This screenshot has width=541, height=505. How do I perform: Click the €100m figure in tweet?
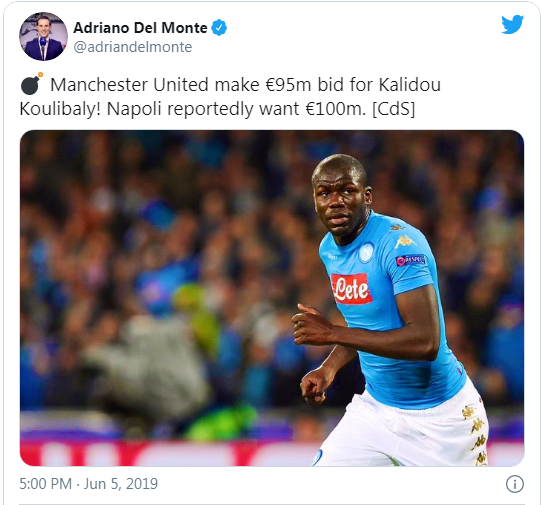pyautogui.click(x=335, y=109)
